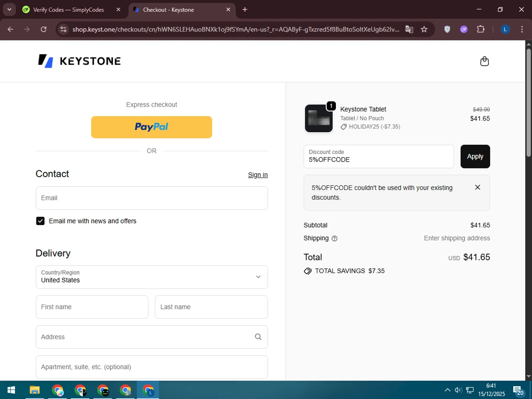Close the Checkout - Keystone tab
Image resolution: width=532 pixels, height=399 pixels.
[x=228, y=10]
